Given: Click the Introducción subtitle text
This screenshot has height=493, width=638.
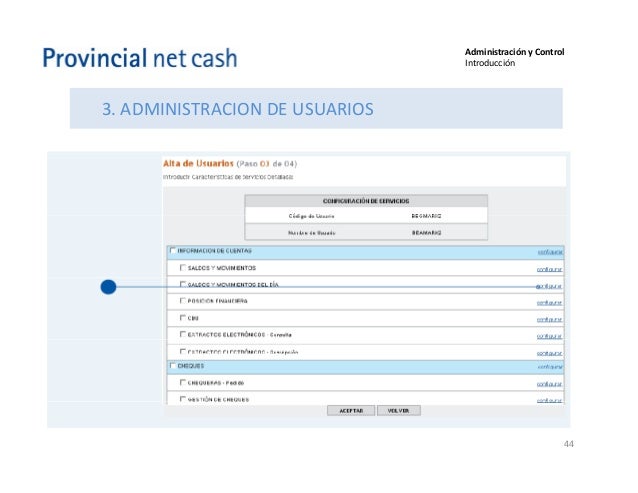Looking at the screenshot, I should pos(490,63).
